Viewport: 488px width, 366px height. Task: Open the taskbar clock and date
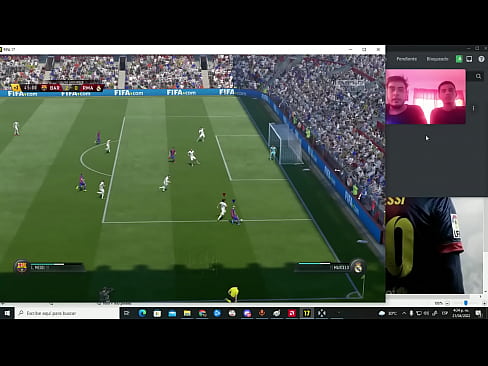[461, 313]
